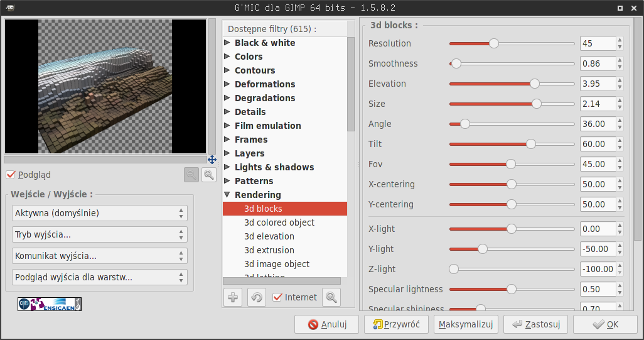Viewport: 644px width, 340px height.
Task: Open the Tryb wyjścia dropdown
Action: [100, 234]
